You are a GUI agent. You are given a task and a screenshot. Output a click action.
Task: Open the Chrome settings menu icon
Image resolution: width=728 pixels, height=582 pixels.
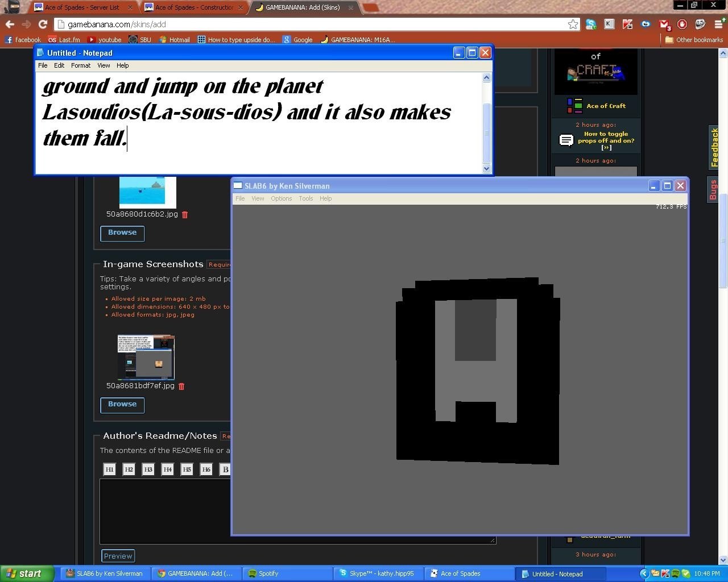718,24
